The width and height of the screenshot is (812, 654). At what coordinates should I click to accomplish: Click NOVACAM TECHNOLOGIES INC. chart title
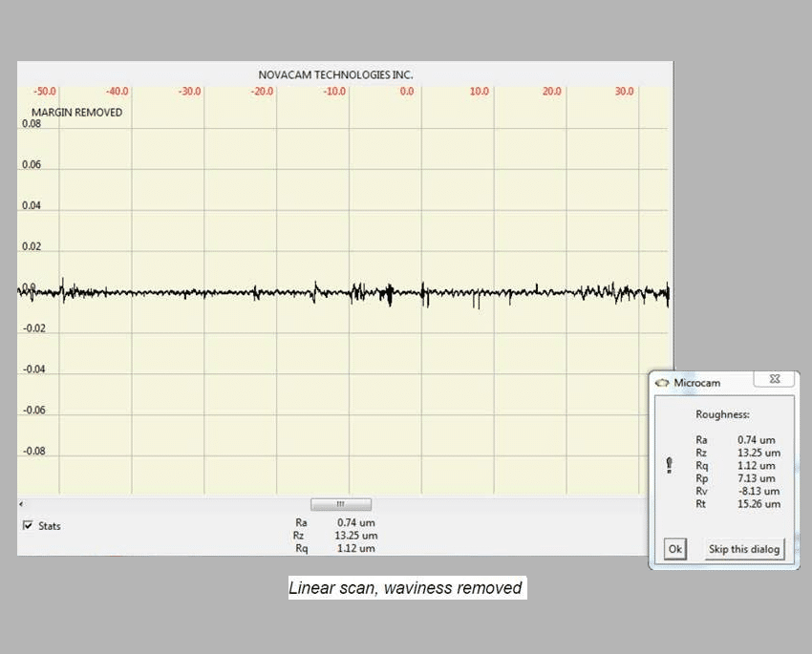(x=335, y=75)
